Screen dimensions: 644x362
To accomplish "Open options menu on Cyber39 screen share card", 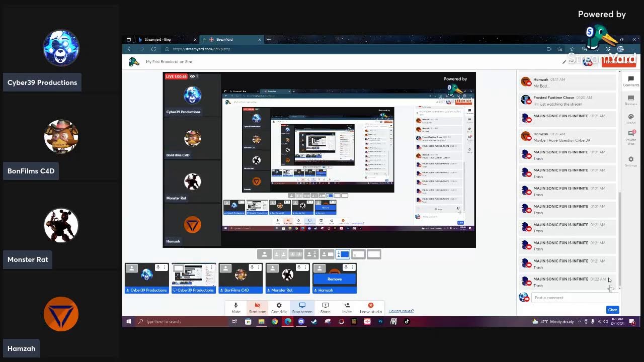I will pyautogui.click(x=212, y=267).
